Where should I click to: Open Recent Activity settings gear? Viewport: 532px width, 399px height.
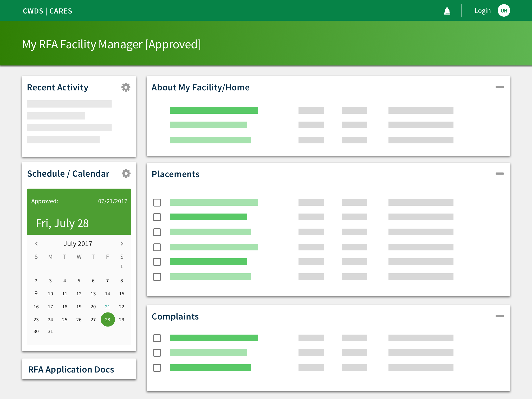click(x=126, y=87)
